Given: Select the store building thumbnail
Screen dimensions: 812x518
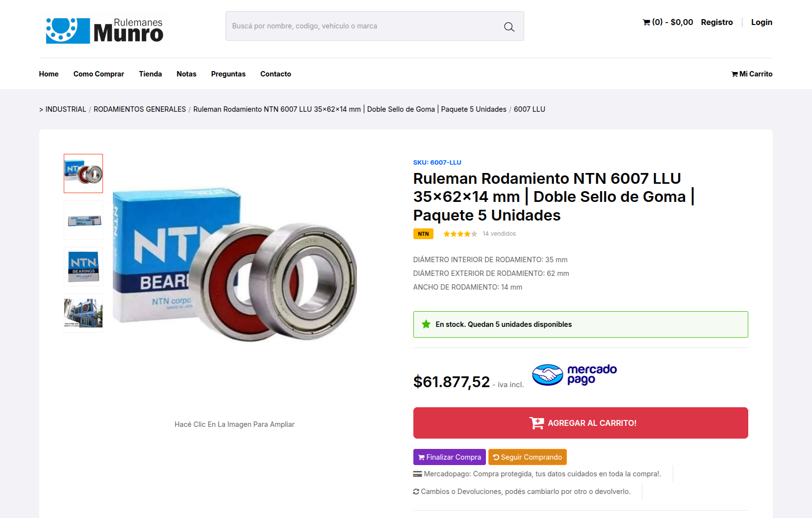Looking at the screenshot, I should (83, 313).
